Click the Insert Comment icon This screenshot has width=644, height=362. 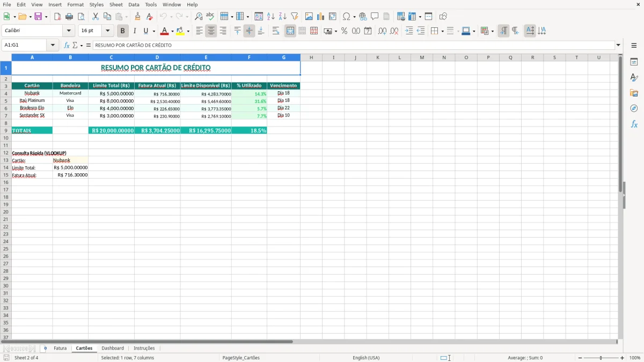click(x=375, y=17)
